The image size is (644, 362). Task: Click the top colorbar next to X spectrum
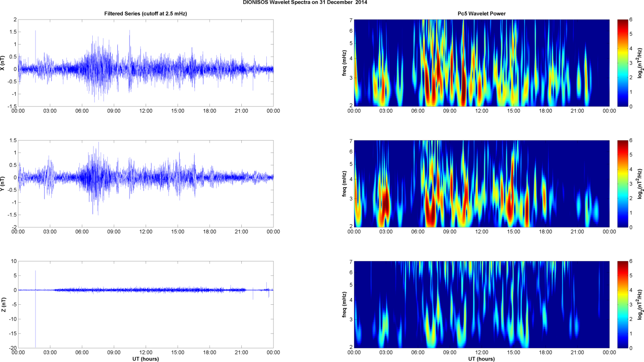(x=622, y=63)
